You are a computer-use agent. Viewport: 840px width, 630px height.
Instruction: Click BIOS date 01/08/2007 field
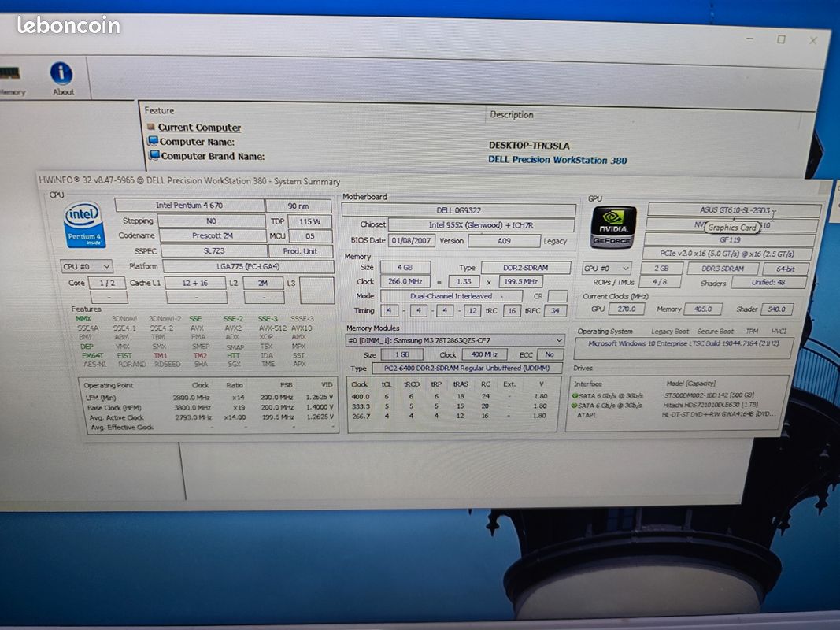412,240
